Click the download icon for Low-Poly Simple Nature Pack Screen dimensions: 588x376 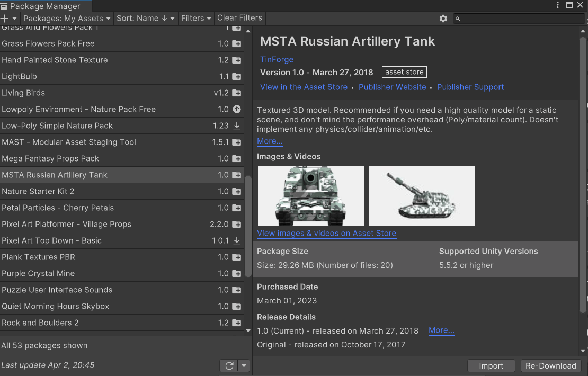tap(237, 126)
